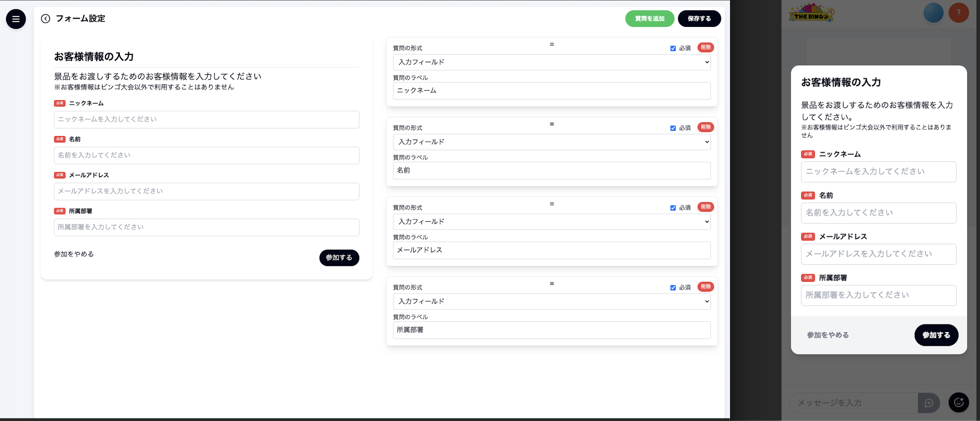
Task: Expand 質問の形式 dropdown for 名前 question
Action: [552, 142]
